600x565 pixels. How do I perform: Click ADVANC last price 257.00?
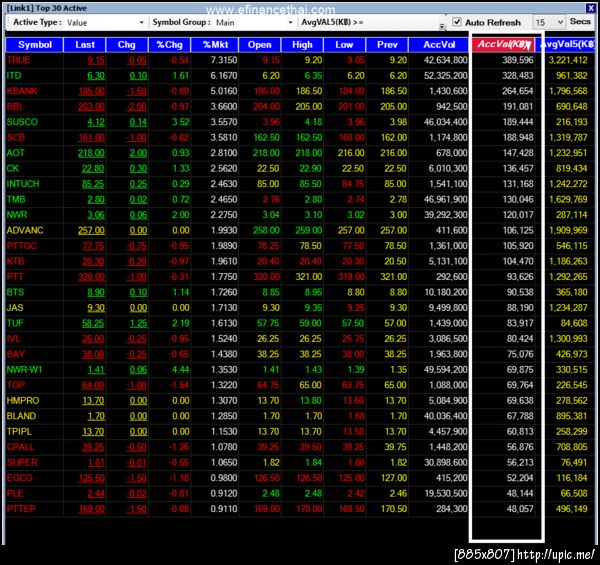click(x=91, y=231)
